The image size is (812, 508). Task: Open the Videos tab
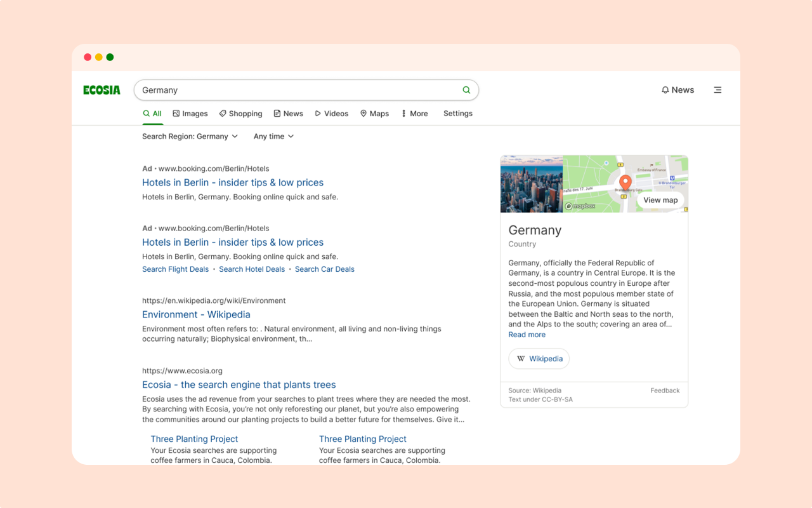(x=331, y=114)
